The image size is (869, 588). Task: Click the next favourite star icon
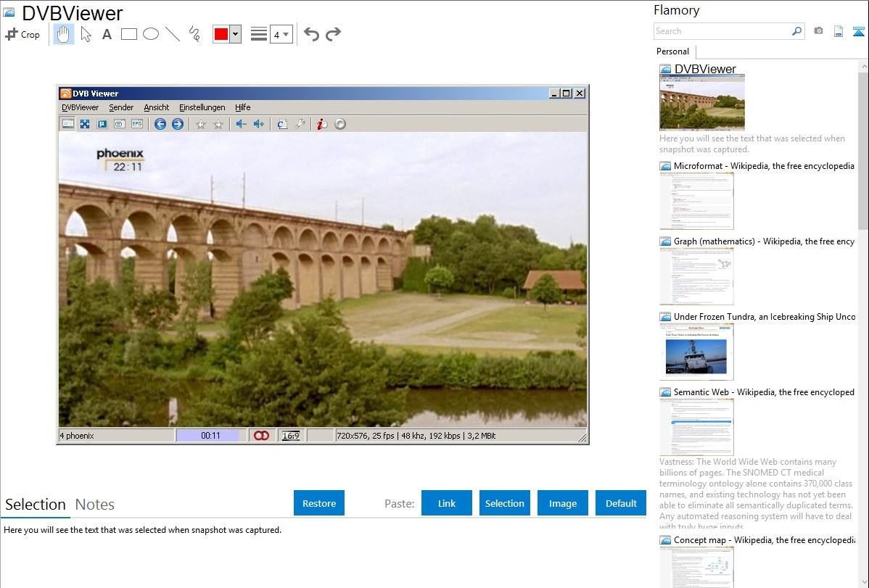(x=218, y=124)
